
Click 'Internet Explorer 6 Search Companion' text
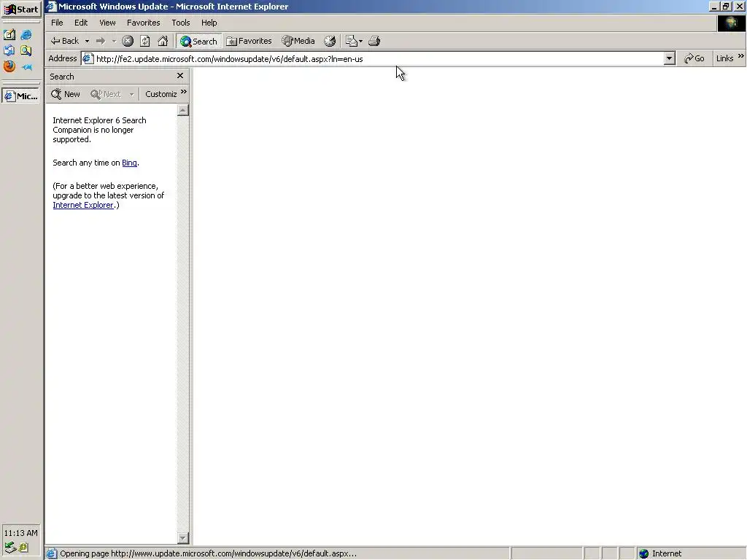(x=99, y=125)
